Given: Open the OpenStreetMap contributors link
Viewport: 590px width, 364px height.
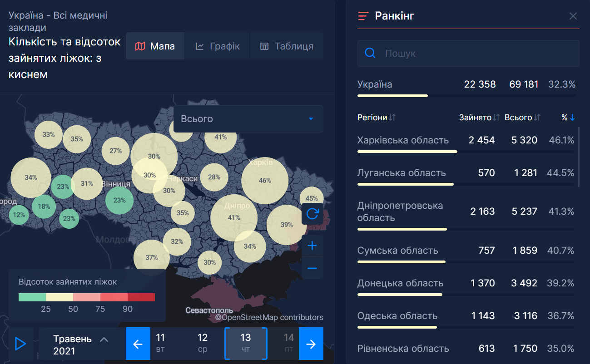Looking at the screenshot, I should click(x=269, y=317).
